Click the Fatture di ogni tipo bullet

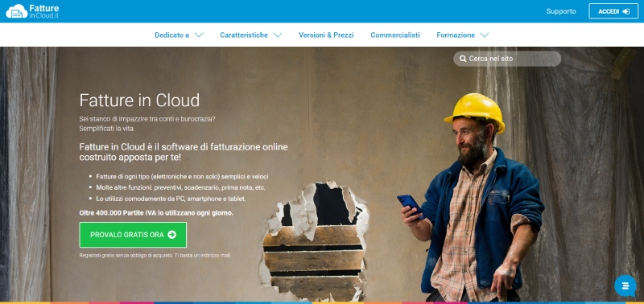coord(183,176)
